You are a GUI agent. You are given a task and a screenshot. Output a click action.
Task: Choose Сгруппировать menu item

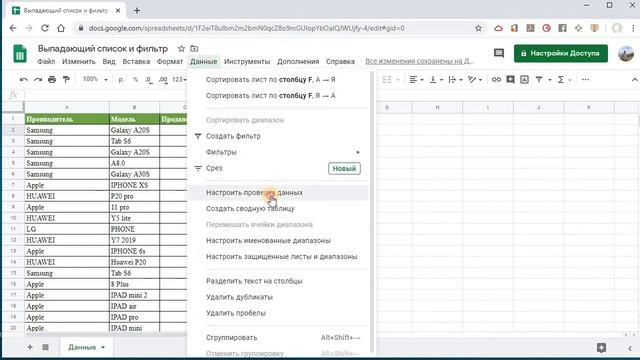278,338
